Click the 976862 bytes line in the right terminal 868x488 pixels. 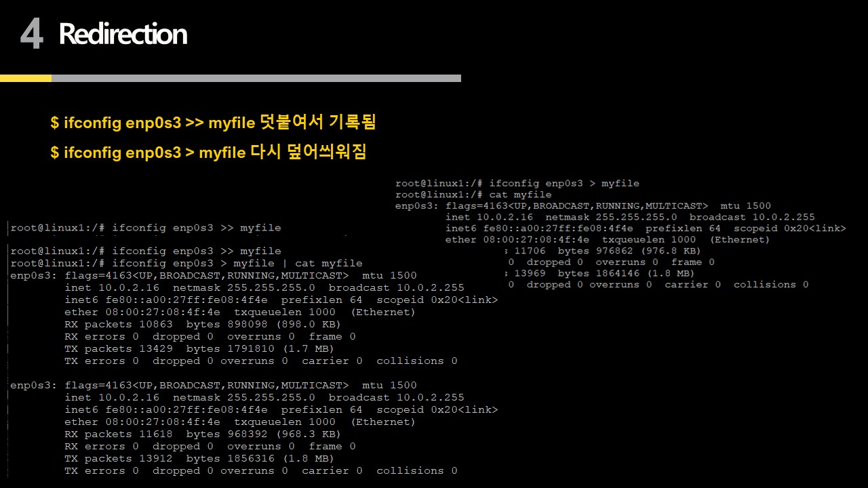coord(602,251)
